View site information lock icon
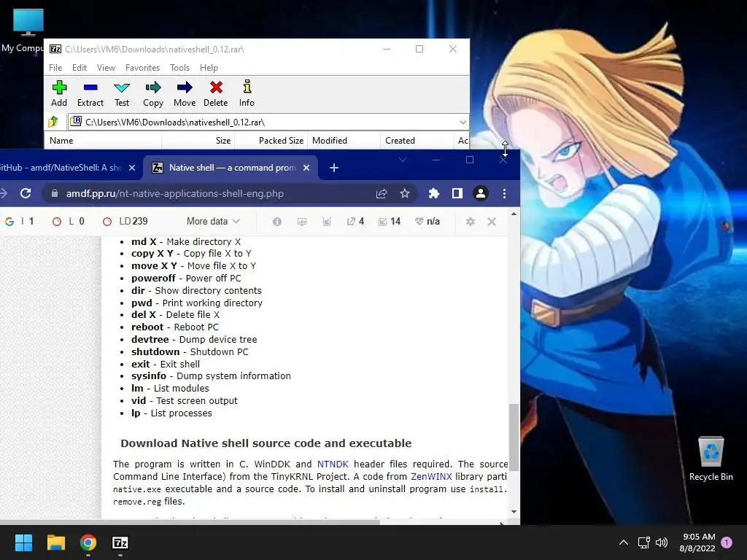 (54, 193)
